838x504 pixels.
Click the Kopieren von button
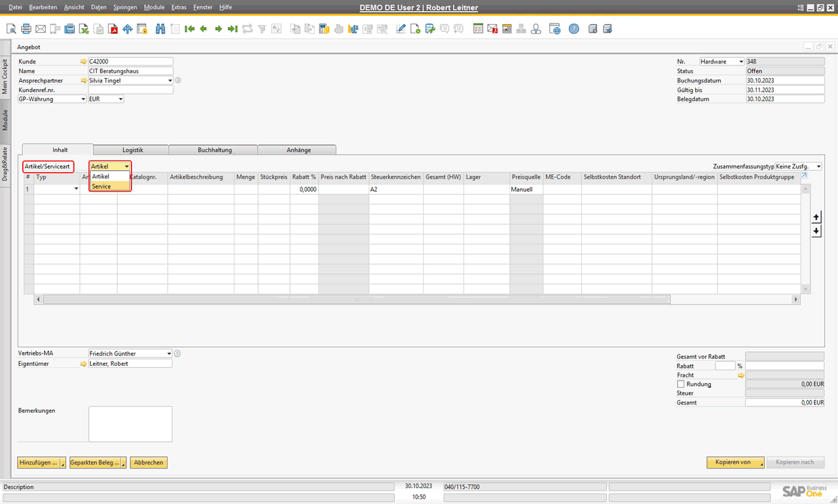point(735,462)
